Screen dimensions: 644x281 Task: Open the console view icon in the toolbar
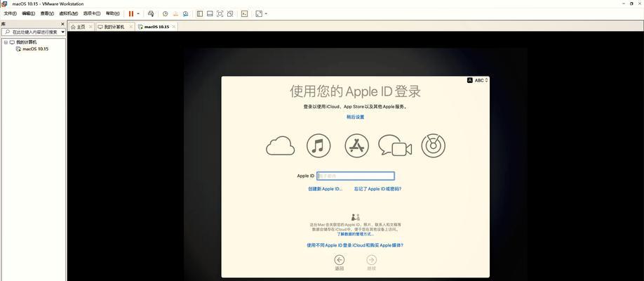pos(244,13)
